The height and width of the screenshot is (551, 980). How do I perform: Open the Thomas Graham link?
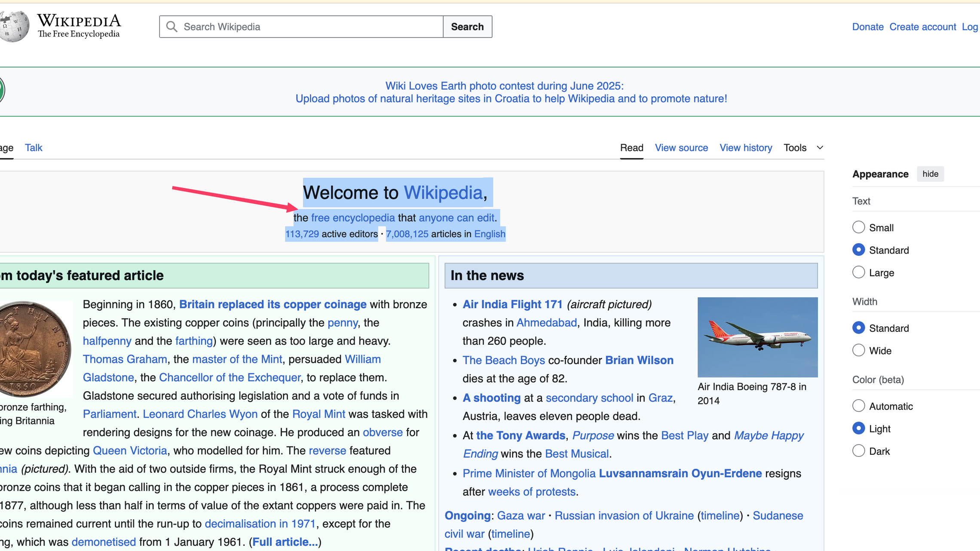125,359
